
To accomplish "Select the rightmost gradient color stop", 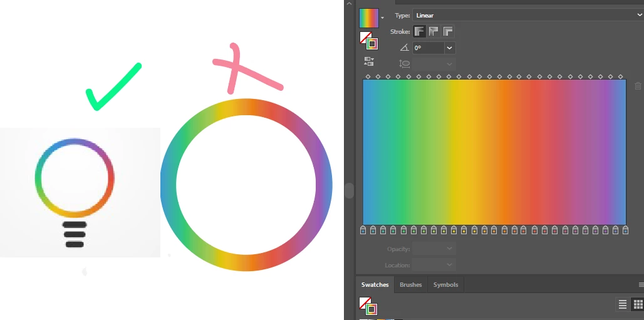I will 625,230.
